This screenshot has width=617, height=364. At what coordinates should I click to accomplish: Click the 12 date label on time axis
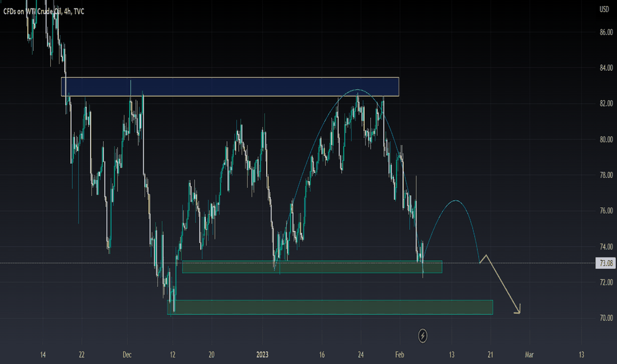coord(172,355)
